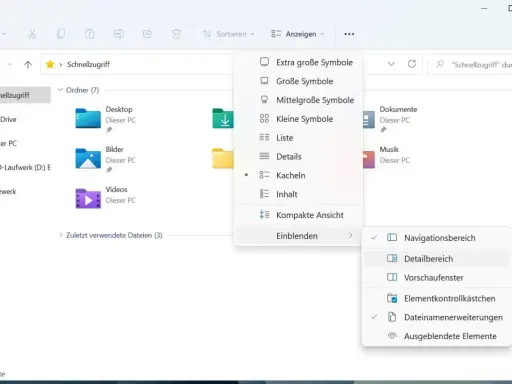The width and height of the screenshot is (512, 384).
Task: Click the Delete trash icon
Action: pos(176,34)
